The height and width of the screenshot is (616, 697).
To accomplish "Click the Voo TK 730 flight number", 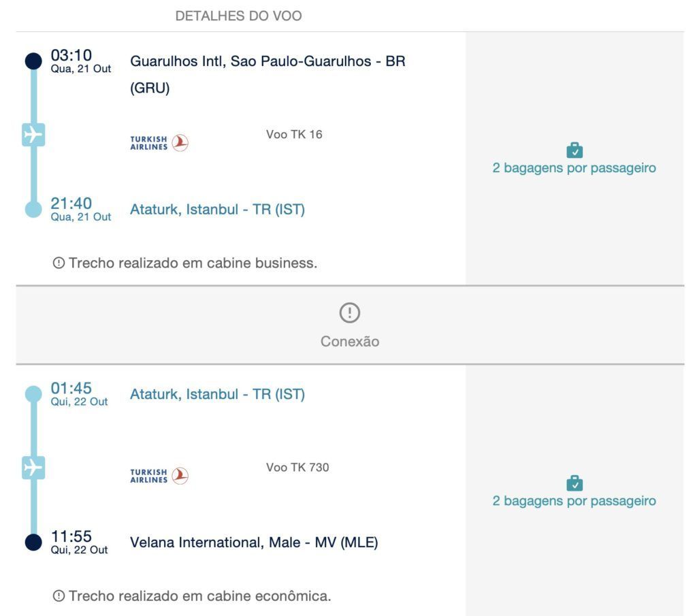I will coord(297,467).
